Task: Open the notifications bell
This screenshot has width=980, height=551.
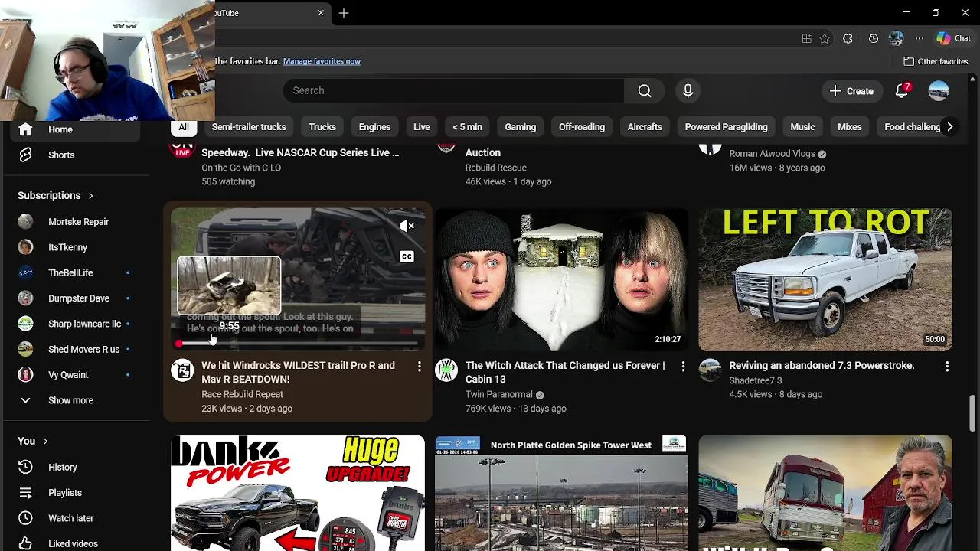Action: (902, 90)
